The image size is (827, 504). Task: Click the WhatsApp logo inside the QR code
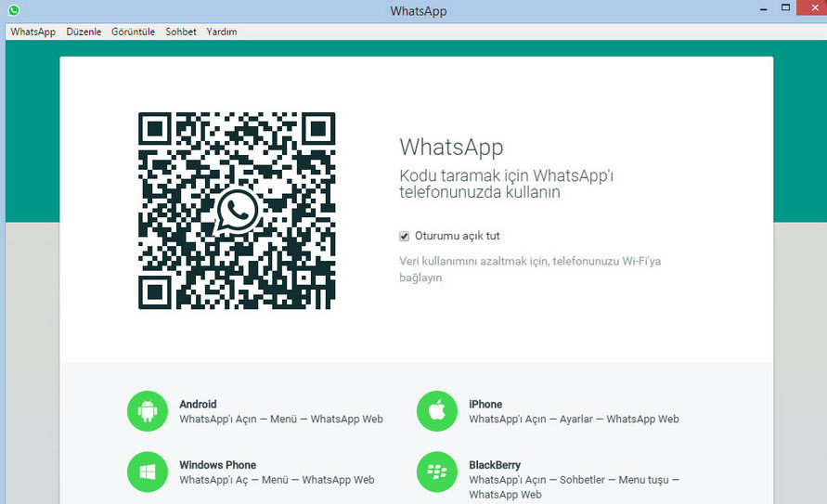pyautogui.click(x=238, y=211)
